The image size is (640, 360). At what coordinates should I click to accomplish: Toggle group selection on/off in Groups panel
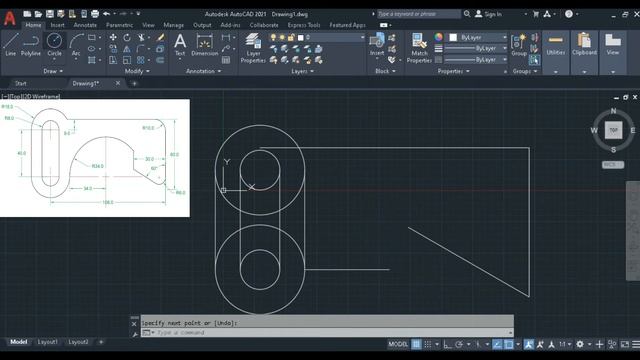(534, 60)
